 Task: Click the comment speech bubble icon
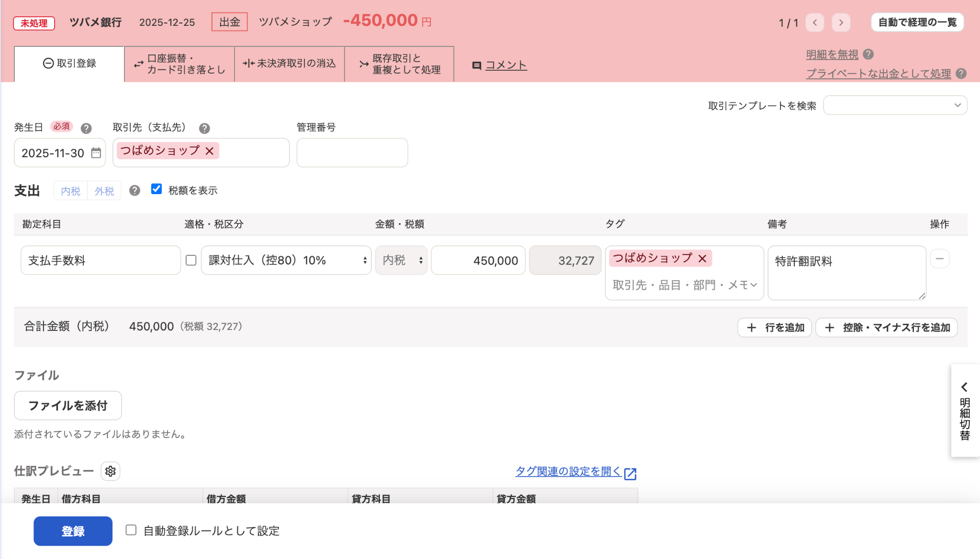[x=477, y=66]
